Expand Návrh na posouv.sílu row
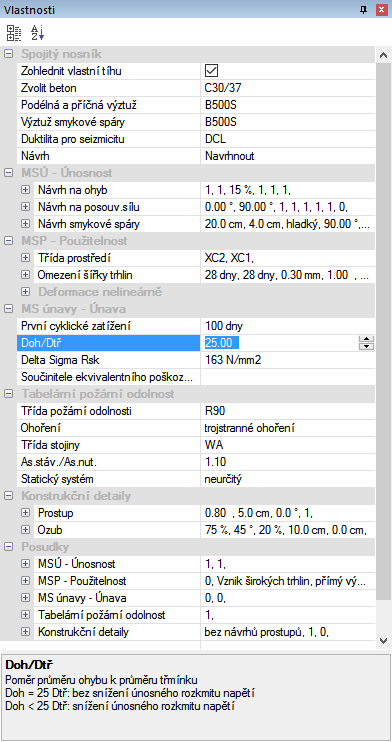Screen dimensions: 392x742 point(26,207)
